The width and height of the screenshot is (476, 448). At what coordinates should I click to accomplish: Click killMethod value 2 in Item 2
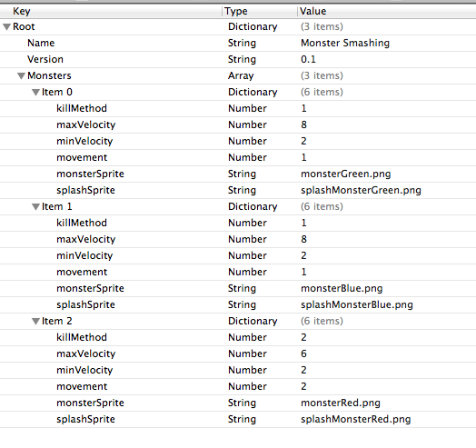(304, 337)
